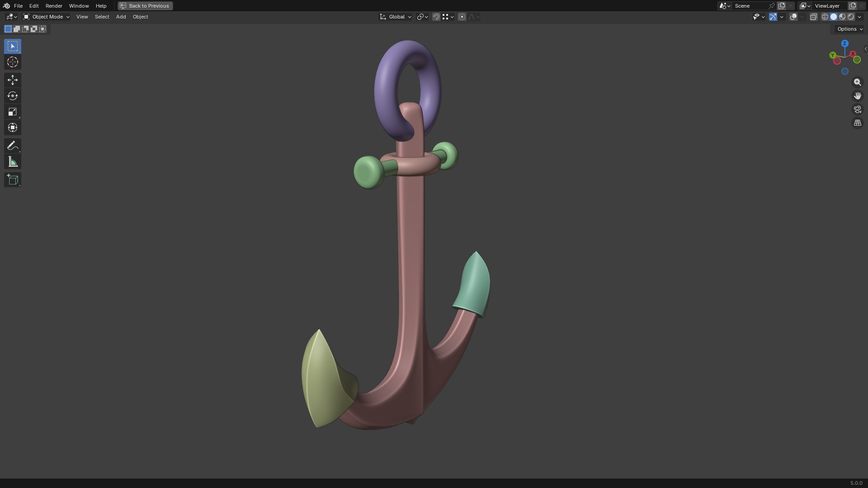Open the editor type dropdown
The width and height of the screenshot is (868, 488).
point(11,17)
